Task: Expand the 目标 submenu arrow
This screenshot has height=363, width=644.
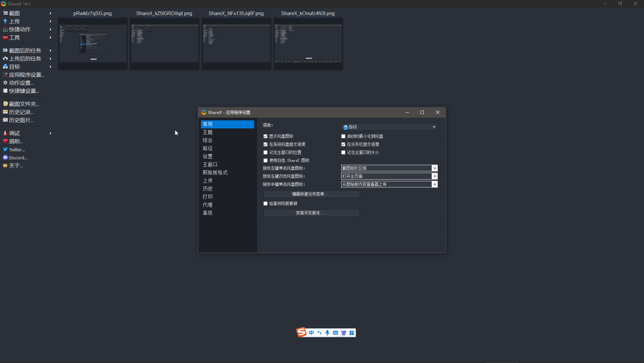Action: point(51,67)
